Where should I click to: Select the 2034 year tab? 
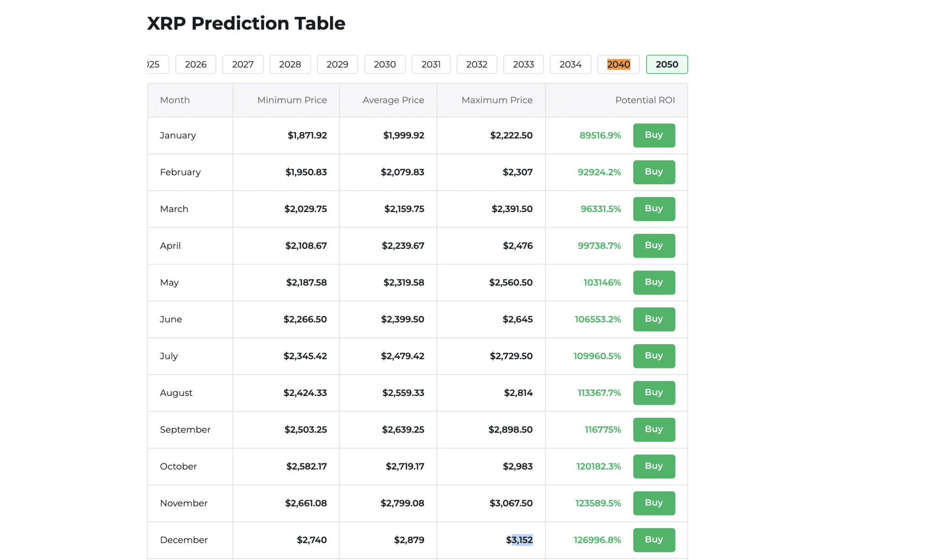570,64
